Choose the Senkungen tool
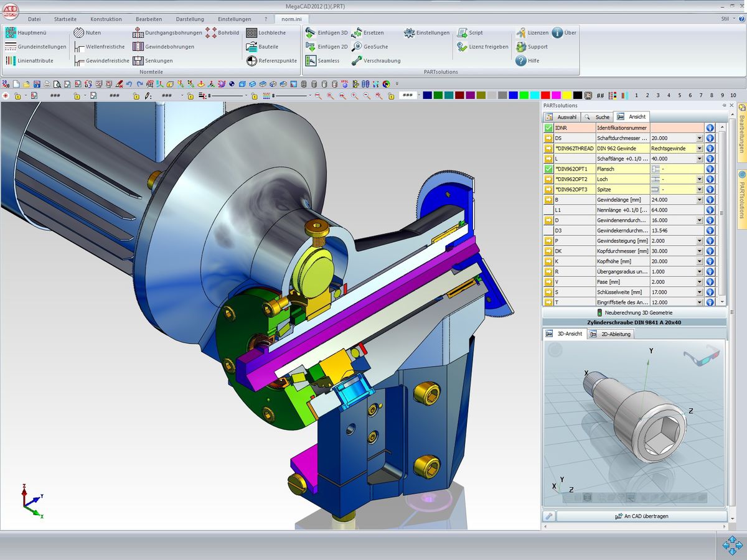Viewport: 747px width, 560px height. (153, 61)
